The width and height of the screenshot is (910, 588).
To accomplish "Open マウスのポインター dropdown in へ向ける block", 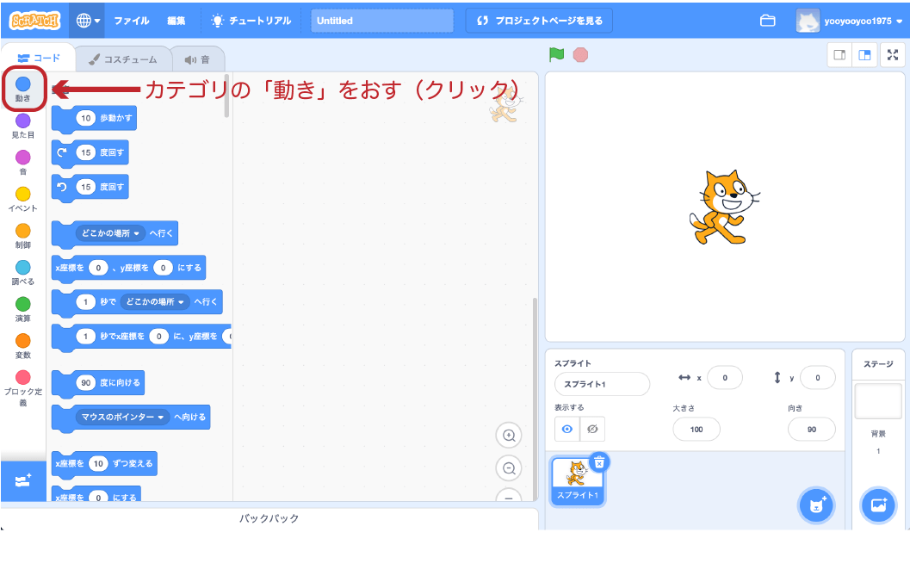I will pos(122,417).
